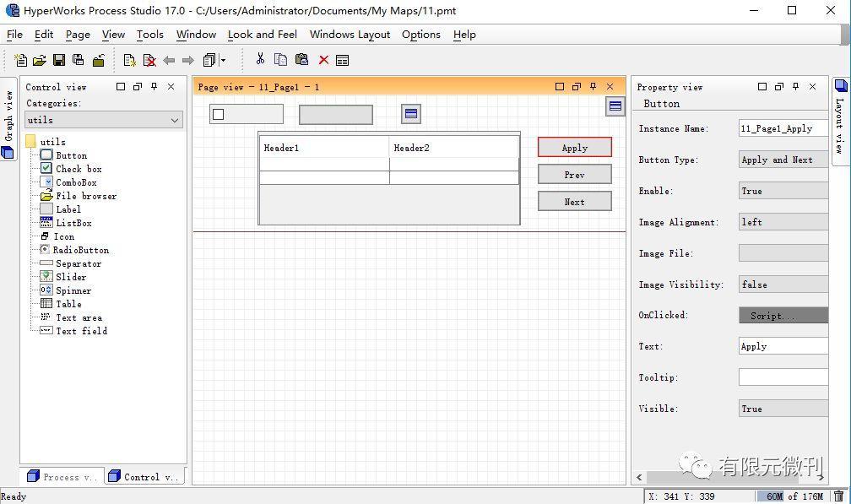
Task: Open the Enable dropdown showing True
Action: pos(783,191)
